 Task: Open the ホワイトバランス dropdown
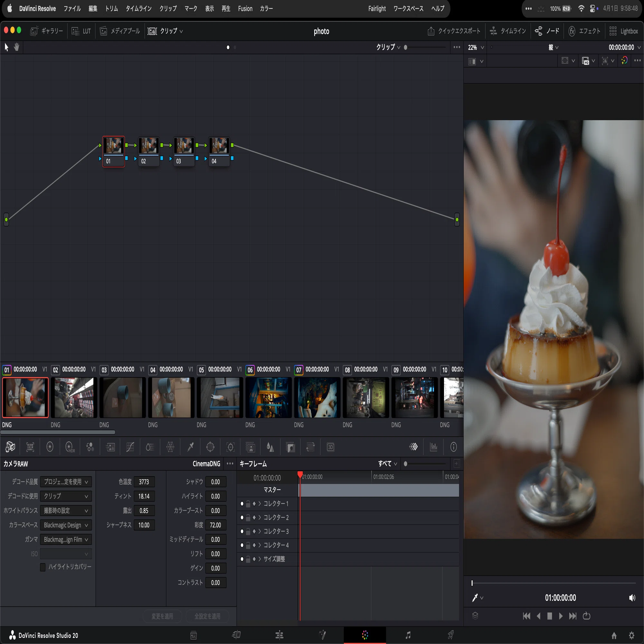(66, 510)
